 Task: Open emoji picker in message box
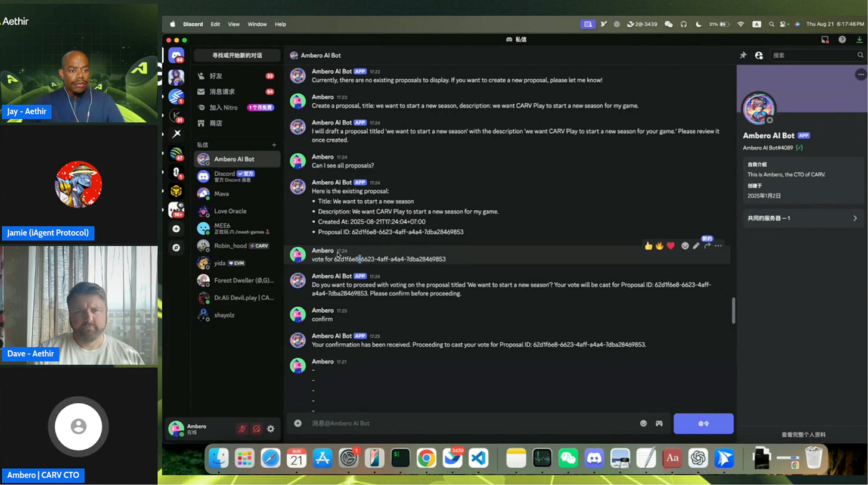tap(643, 423)
